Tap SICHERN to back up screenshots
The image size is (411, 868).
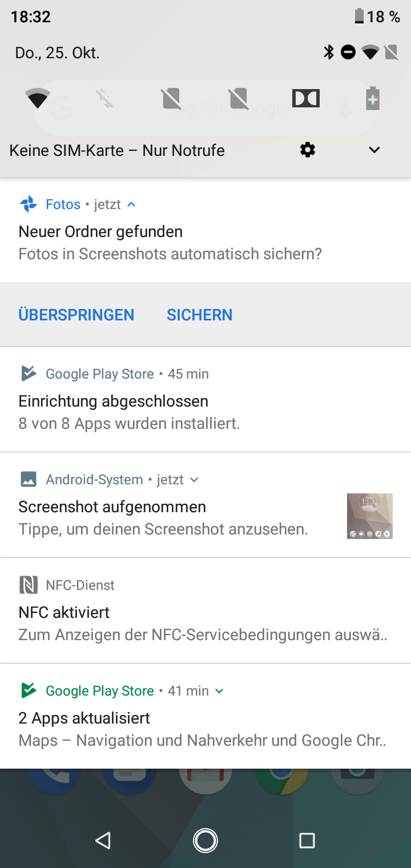point(199,315)
